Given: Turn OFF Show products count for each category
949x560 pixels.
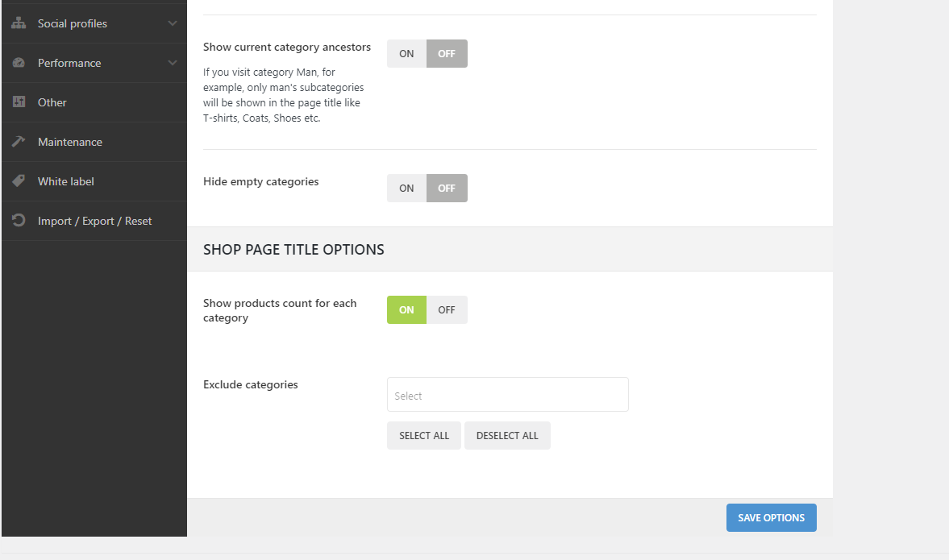Looking at the screenshot, I should pyautogui.click(x=447, y=309).
